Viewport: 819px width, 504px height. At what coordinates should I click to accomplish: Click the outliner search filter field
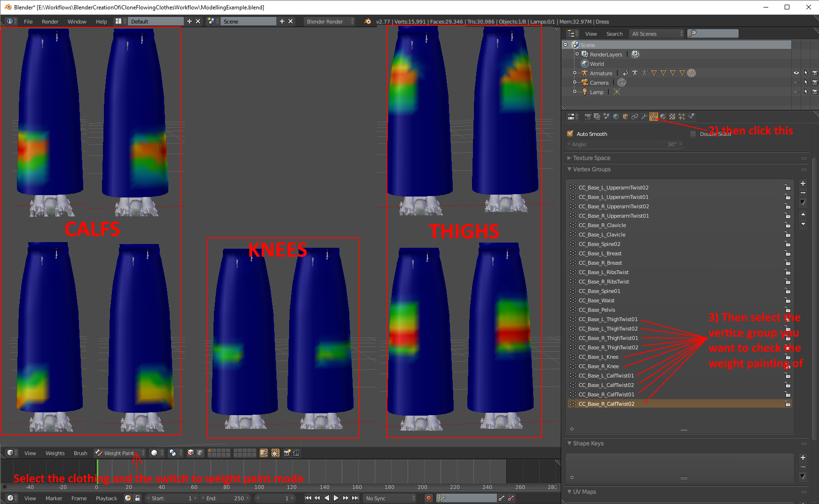713,33
